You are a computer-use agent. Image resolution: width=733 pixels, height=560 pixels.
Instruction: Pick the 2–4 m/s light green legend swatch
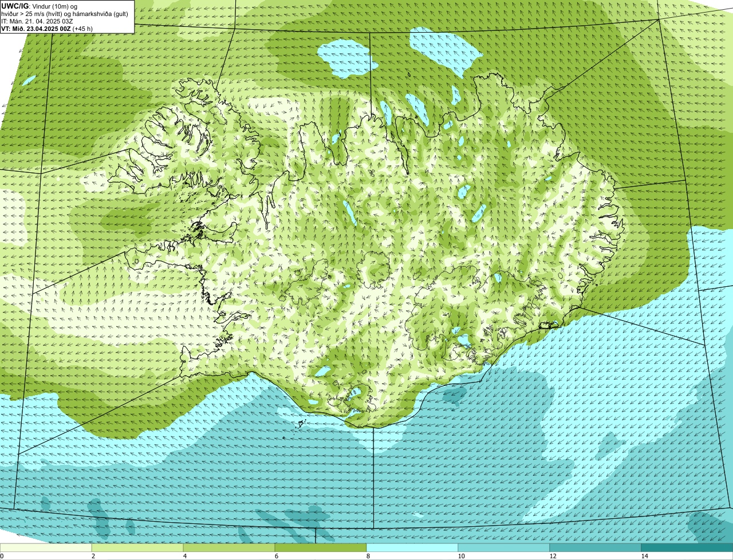pos(137,548)
